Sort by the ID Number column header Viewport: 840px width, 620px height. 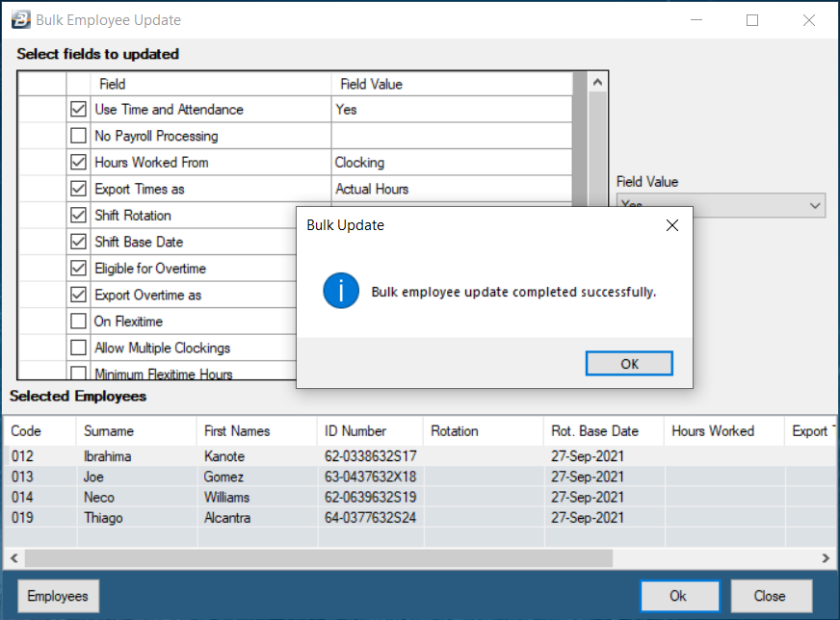click(370, 431)
